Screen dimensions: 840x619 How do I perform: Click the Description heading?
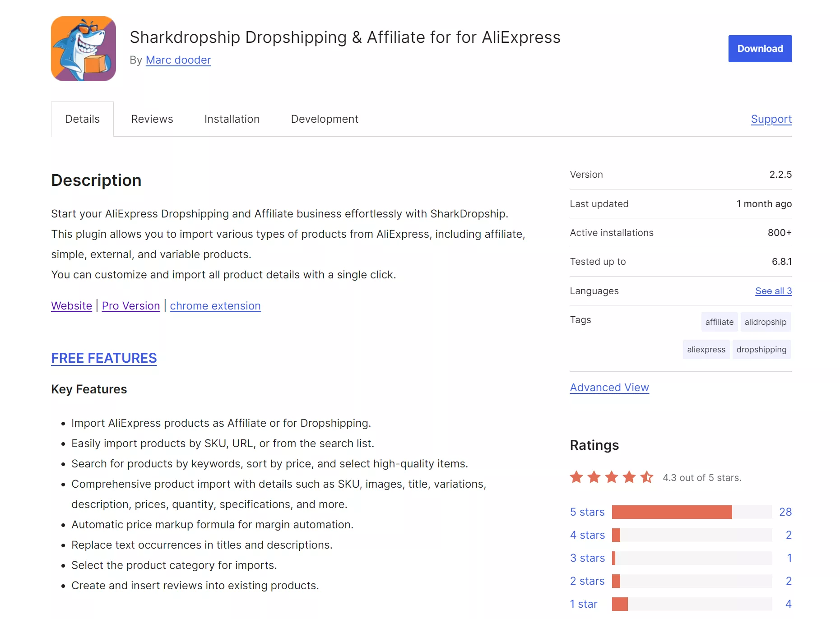(x=96, y=180)
